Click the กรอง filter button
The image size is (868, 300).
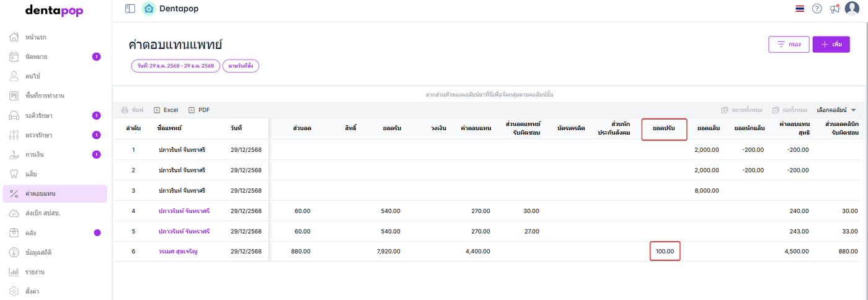click(789, 45)
